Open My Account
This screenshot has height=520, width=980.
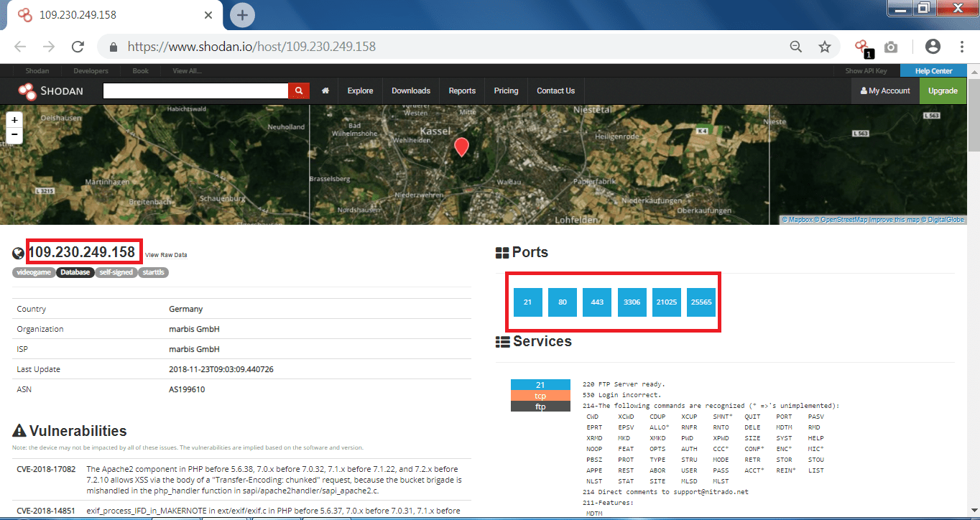point(885,90)
